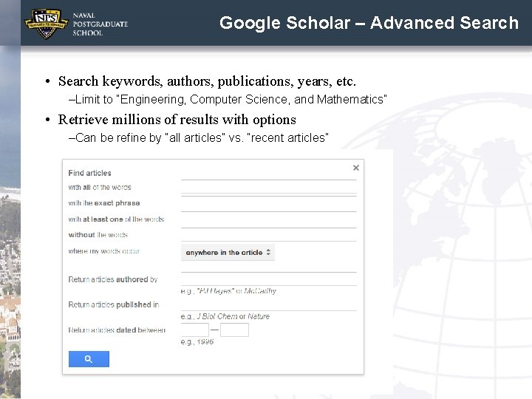
Task: Click the 'Return articles dated between' label
Action: [x=117, y=330]
